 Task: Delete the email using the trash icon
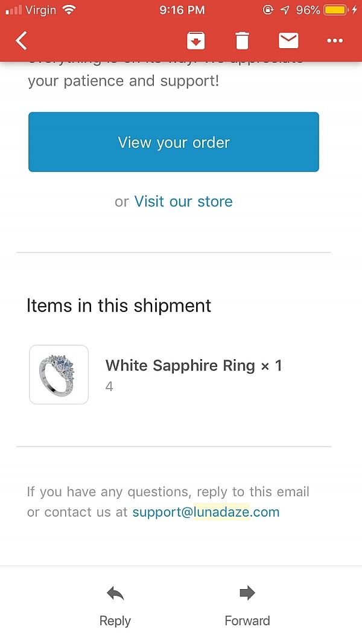(x=242, y=40)
